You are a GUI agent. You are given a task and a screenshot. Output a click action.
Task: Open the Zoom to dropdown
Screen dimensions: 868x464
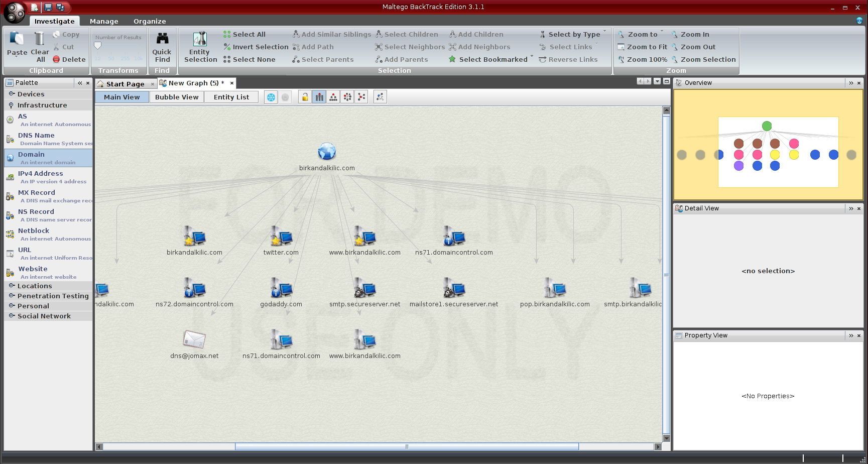tap(641, 34)
